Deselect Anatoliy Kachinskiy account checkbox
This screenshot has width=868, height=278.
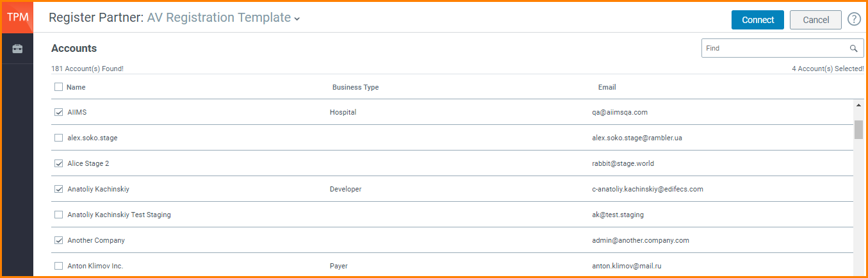59,189
